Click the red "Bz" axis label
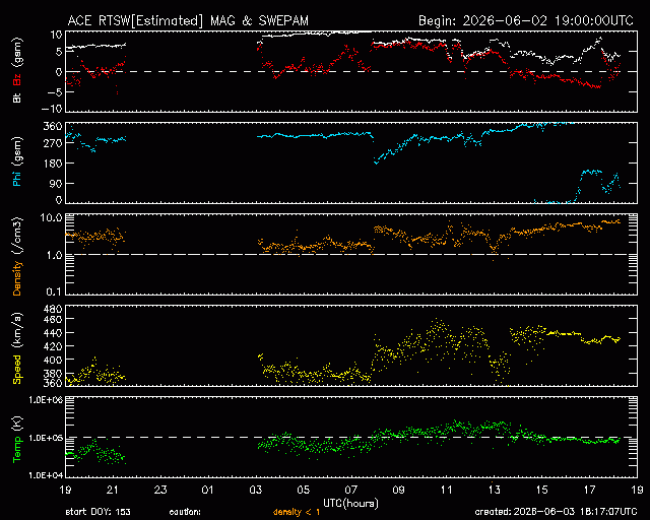 point(17,80)
